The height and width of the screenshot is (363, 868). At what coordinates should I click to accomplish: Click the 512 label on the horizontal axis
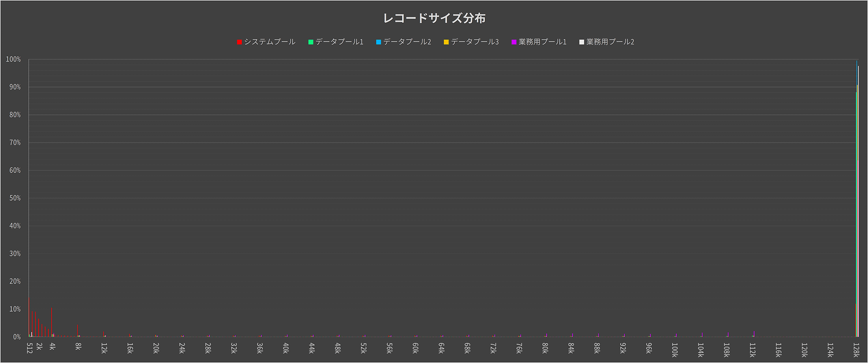coord(29,348)
